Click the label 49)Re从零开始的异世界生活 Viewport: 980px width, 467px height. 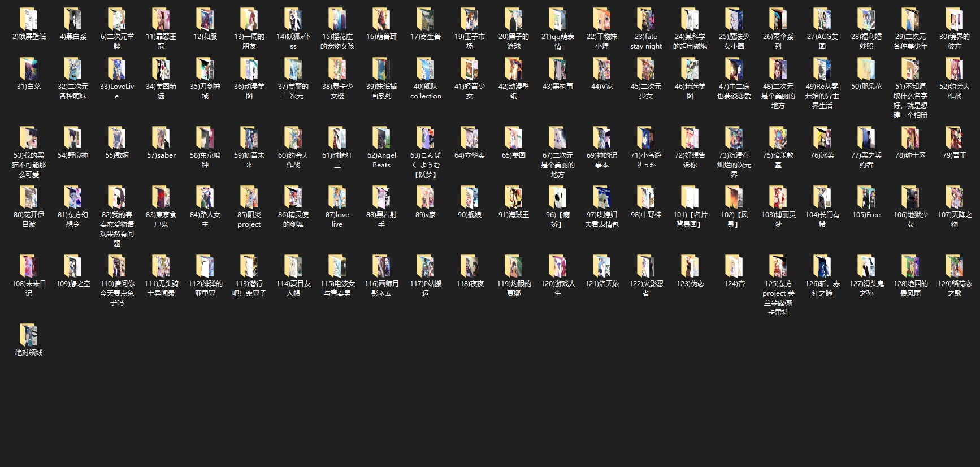coord(822,96)
